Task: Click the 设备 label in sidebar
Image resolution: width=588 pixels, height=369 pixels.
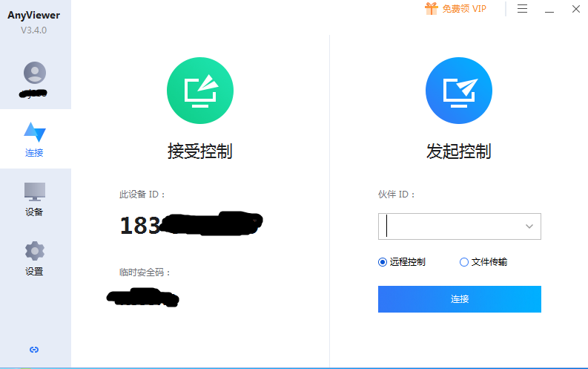Action: click(34, 212)
